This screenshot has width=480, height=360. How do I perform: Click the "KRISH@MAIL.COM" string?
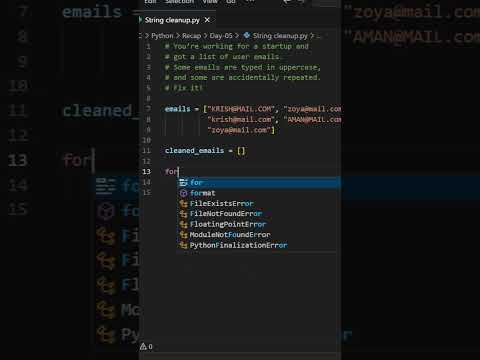241,109
